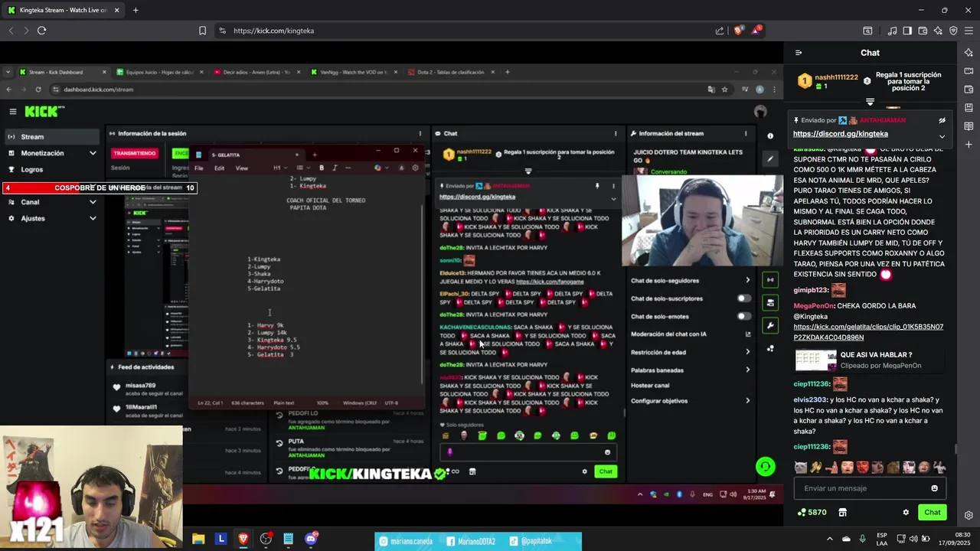
Task: Share page icon in address bar
Action: point(720,31)
